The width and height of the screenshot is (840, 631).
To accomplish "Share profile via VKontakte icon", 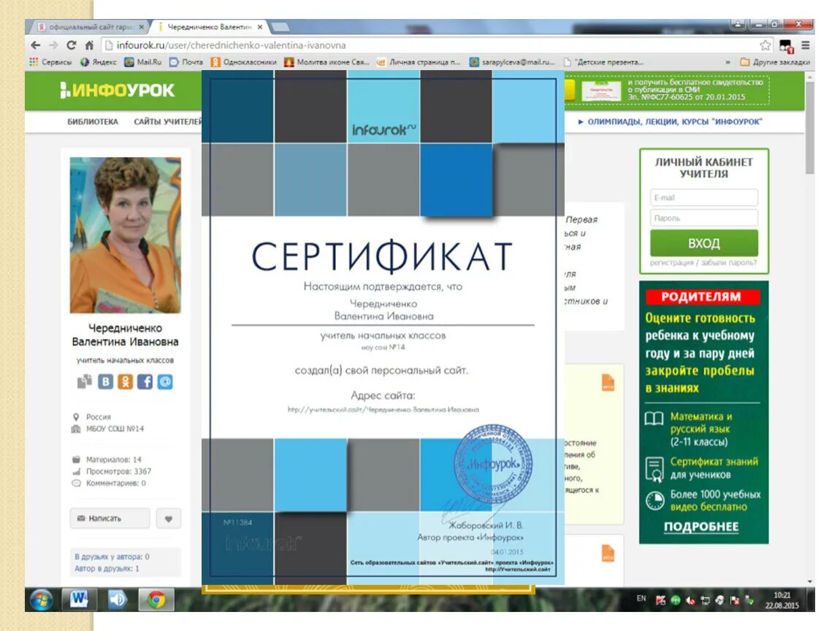I will point(105,381).
